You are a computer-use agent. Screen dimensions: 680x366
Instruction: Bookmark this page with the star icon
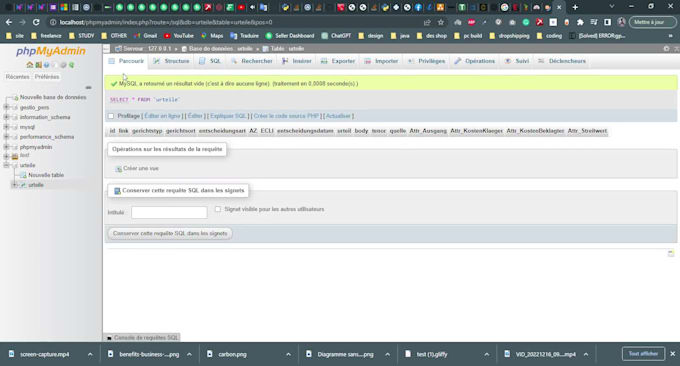pos(441,22)
